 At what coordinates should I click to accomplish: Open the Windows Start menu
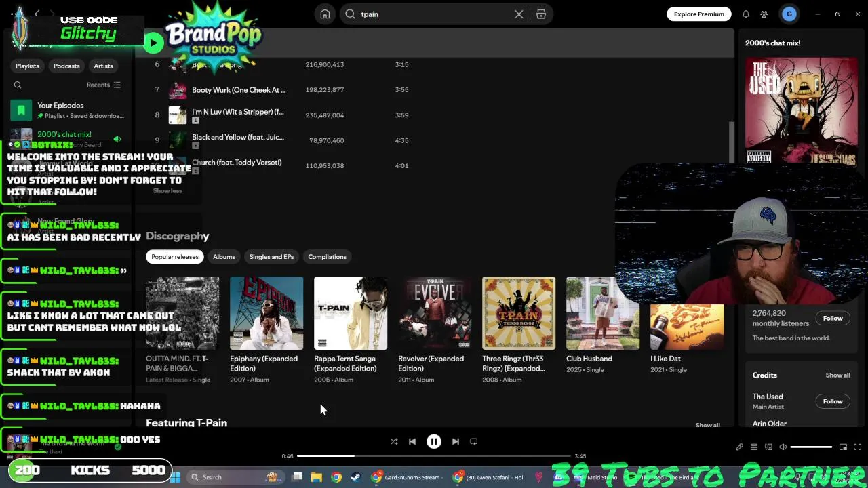pos(176,477)
